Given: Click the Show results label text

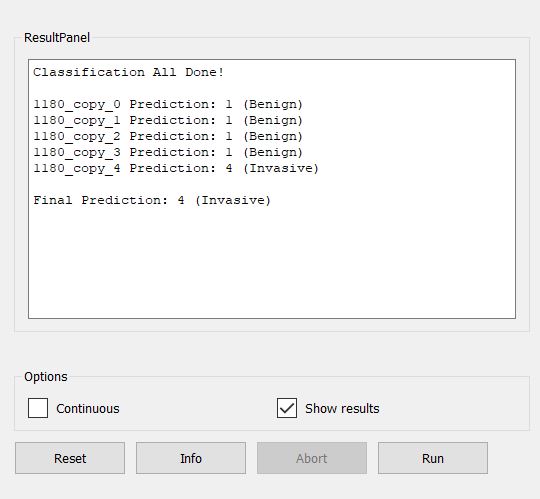Looking at the screenshot, I should (x=342, y=408).
